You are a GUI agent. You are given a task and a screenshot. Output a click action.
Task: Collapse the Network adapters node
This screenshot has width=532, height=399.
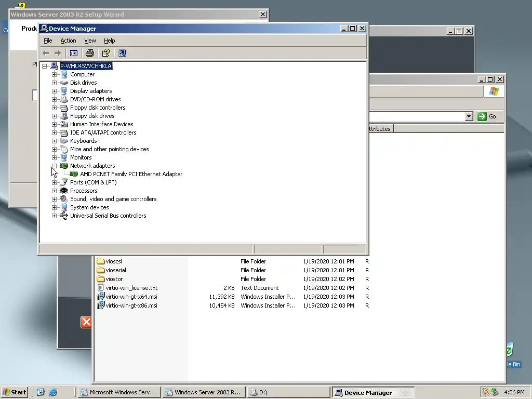[x=54, y=166]
